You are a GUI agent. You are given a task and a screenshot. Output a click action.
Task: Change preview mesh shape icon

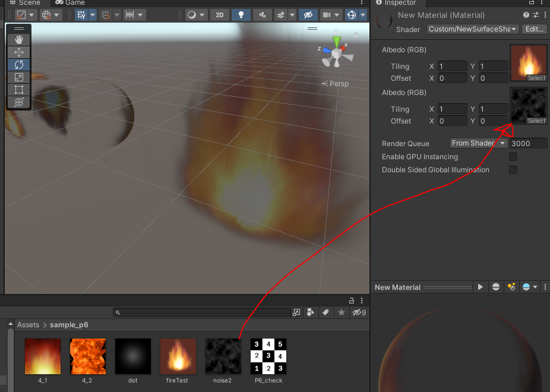(495, 287)
